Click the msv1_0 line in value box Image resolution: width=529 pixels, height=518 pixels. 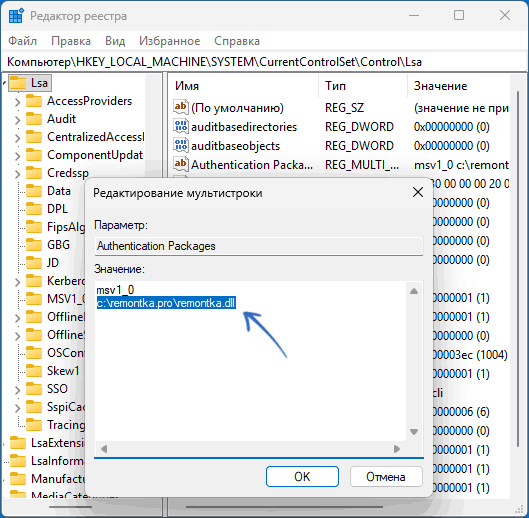[x=115, y=290]
